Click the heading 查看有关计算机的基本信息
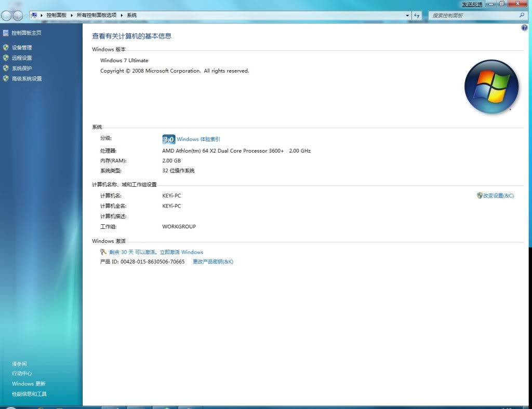The width and height of the screenshot is (532, 409). click(131, 36)
